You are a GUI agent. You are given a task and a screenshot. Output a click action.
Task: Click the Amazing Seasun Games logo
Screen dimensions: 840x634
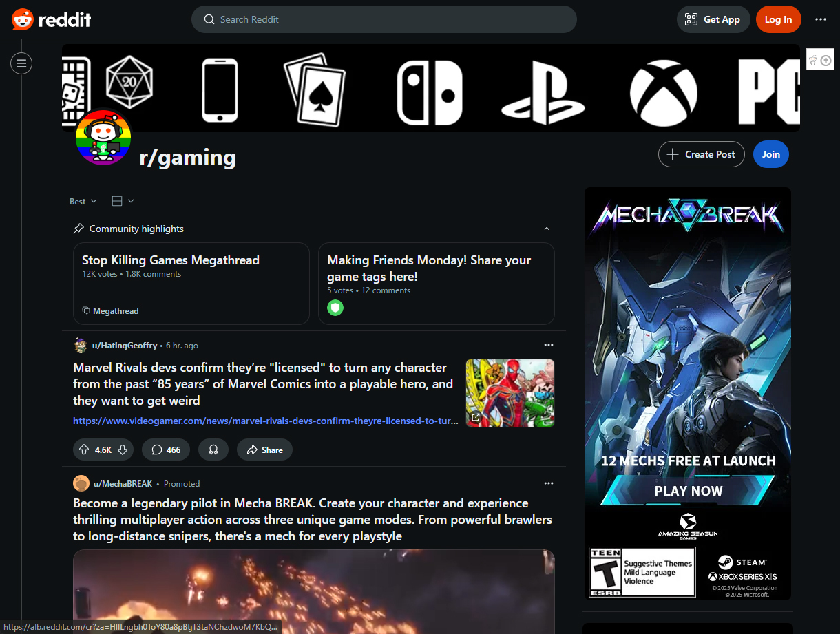[687, 527]
